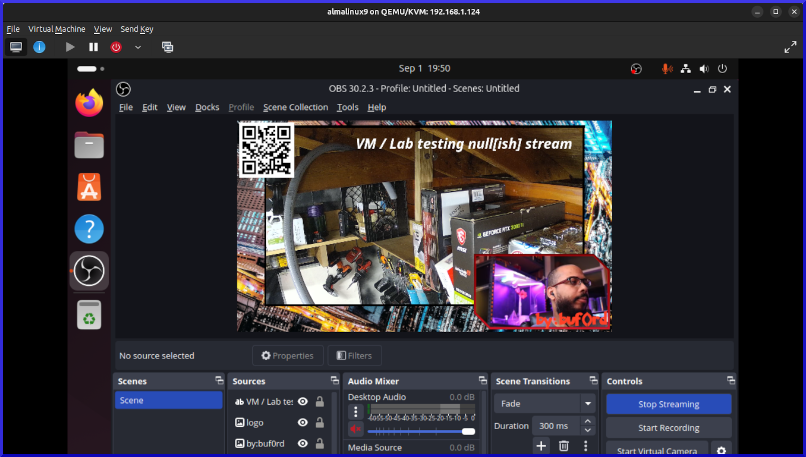The image size is (806, 457).
Task: Lock the by:buf0rd source
Action: pyautogui.click(x=319, y=444)
